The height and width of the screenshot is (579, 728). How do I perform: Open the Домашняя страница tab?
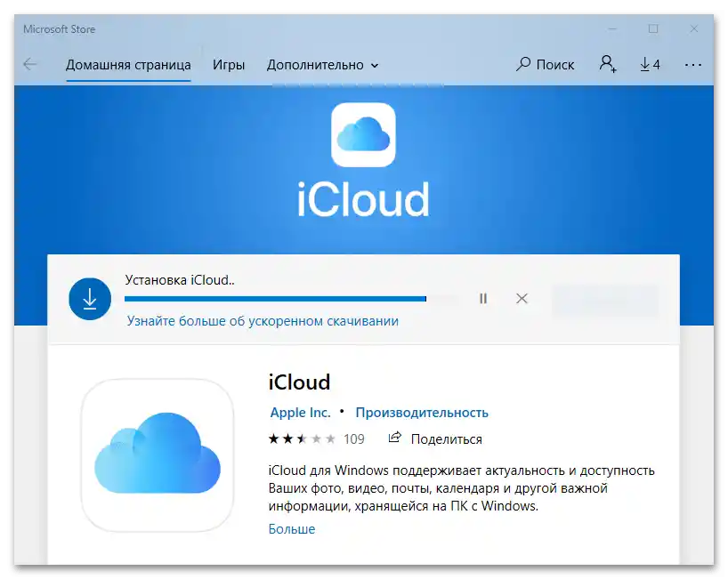128,65
